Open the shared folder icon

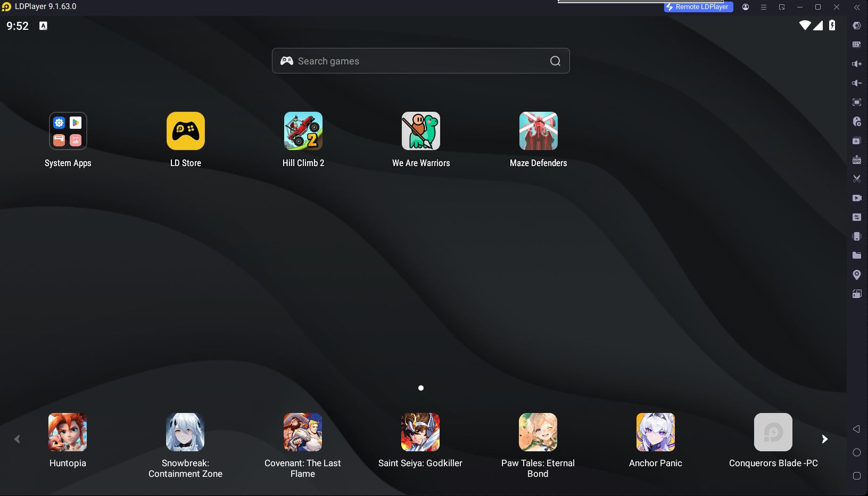click(856, 255)
